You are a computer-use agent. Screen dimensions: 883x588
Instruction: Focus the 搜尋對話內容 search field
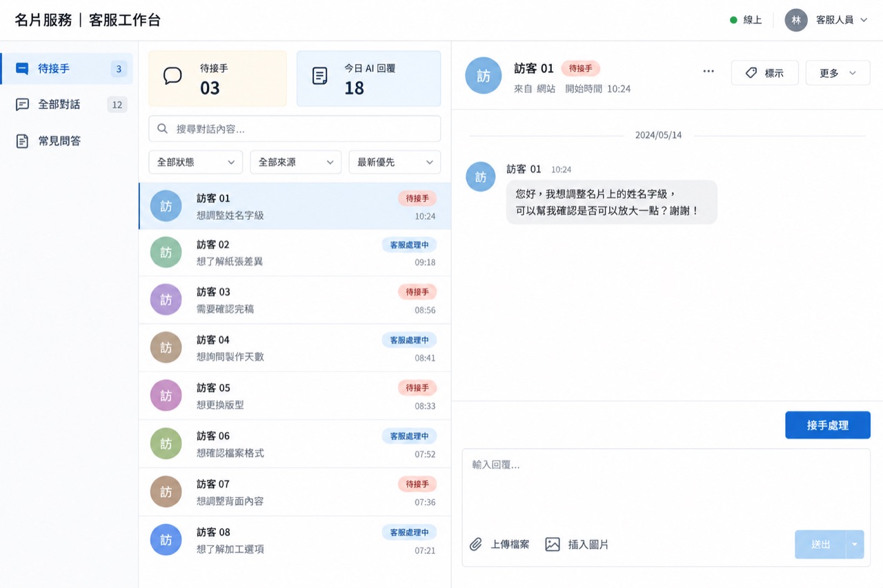tap(295, 129)
